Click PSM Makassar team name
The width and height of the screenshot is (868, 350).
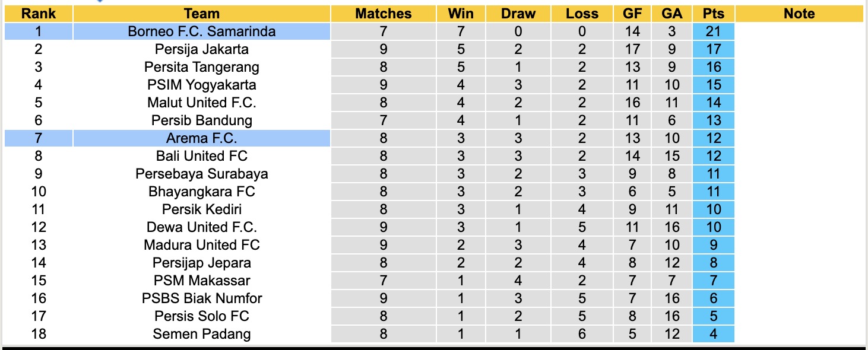[x=202, y=281]
